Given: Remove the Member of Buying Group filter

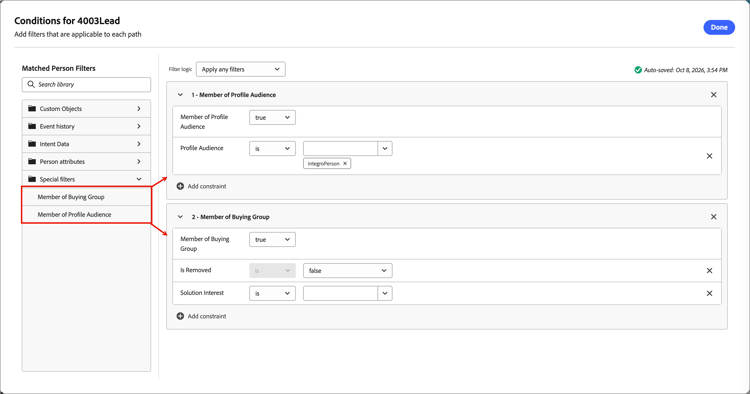Looking at the screenshot, I should coord(713,217).
